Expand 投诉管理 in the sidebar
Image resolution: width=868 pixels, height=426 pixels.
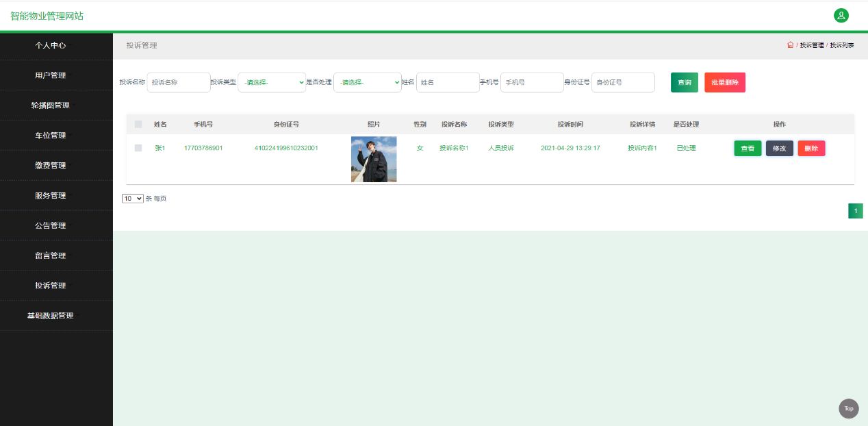(x=56, y=286)
